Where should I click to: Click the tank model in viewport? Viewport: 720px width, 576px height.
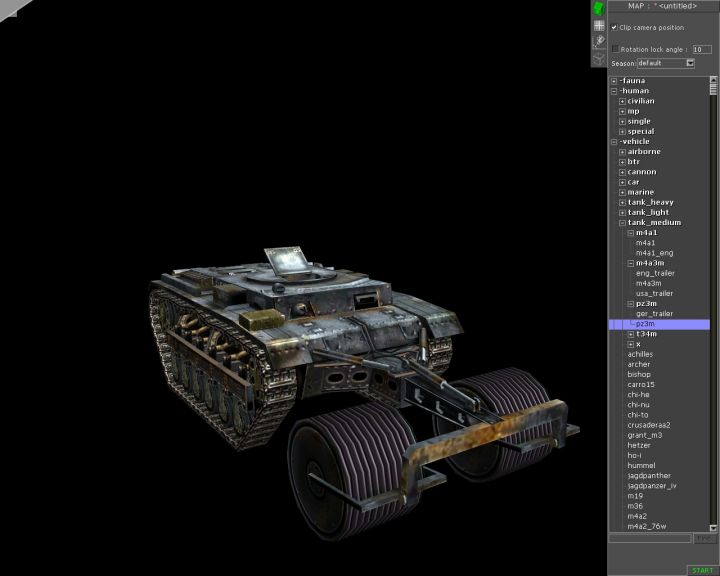[300, 330]
